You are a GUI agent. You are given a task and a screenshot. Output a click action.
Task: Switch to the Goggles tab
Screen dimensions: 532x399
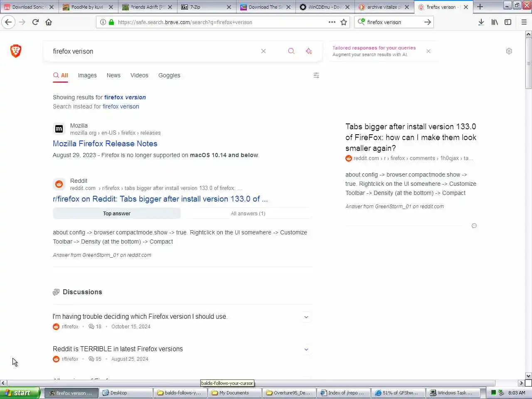[x=169, y=75]
